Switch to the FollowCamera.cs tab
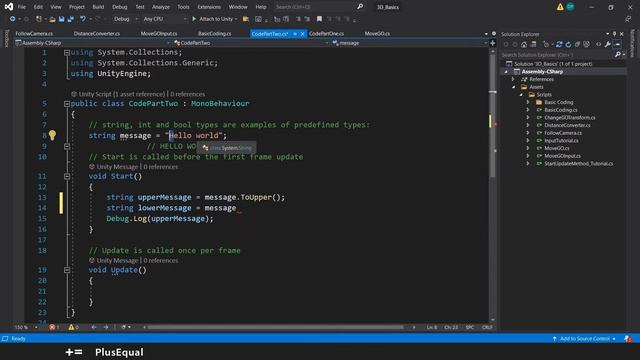This screenshot has width=640, height=360. point(34,34)
